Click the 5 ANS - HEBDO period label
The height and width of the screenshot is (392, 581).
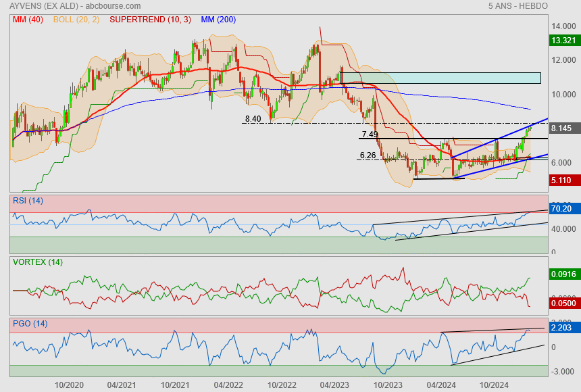(517, 6)
